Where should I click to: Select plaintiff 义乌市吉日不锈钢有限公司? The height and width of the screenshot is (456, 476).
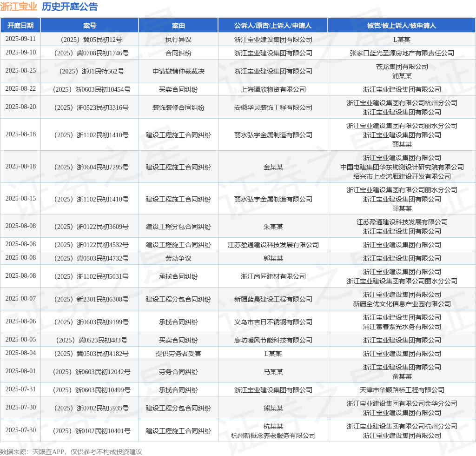273,322
